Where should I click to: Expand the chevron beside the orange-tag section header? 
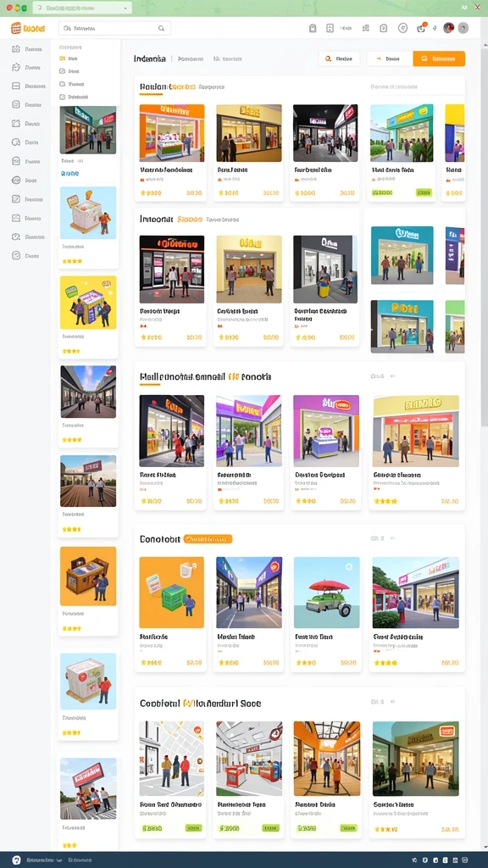pyautogui.click(x=391, y=538)
